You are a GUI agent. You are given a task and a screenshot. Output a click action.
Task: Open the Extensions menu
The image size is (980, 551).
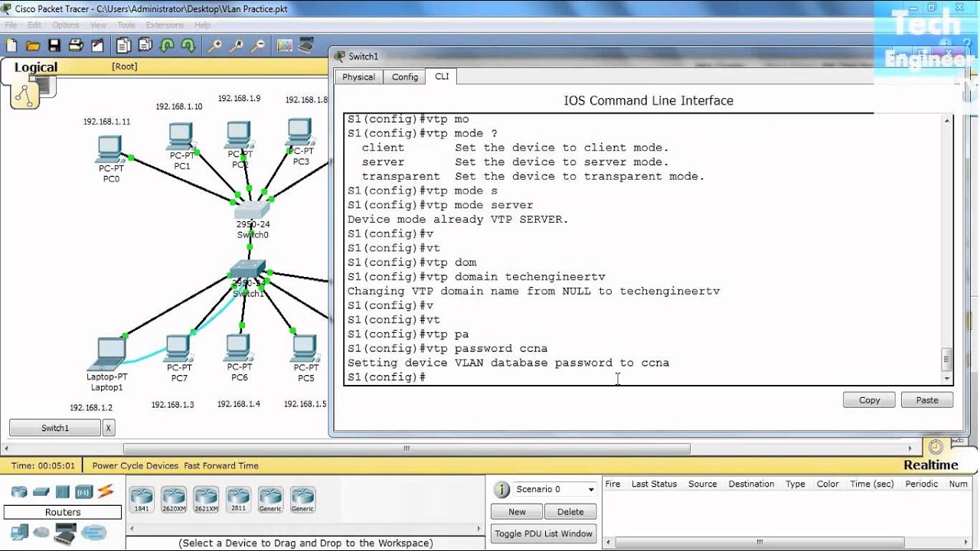165,25
